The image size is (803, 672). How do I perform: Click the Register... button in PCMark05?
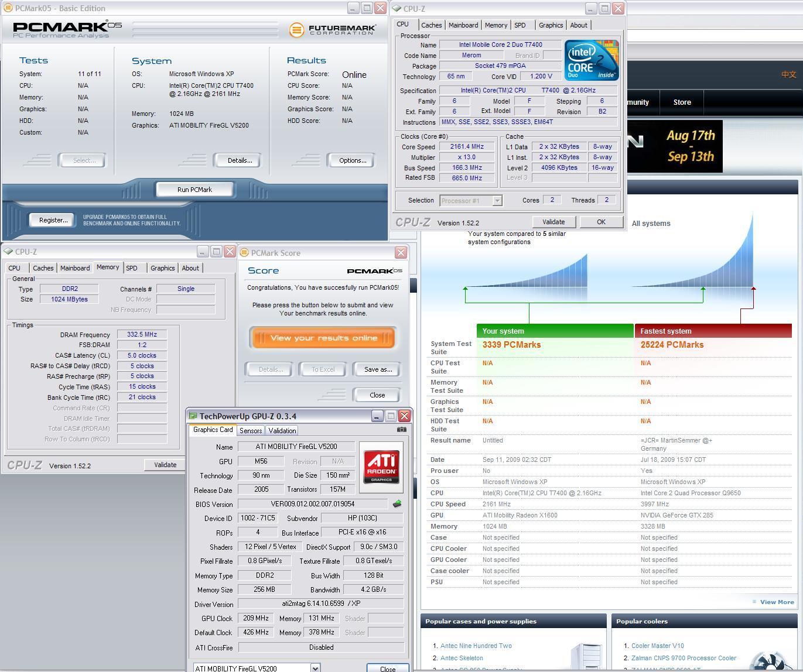[x=53, y=220]
